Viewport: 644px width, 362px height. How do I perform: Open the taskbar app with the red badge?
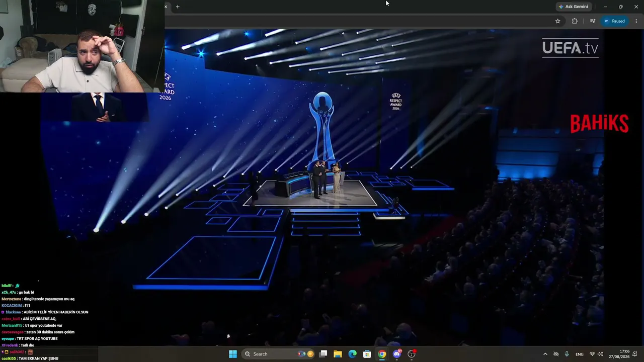point(412,354)
